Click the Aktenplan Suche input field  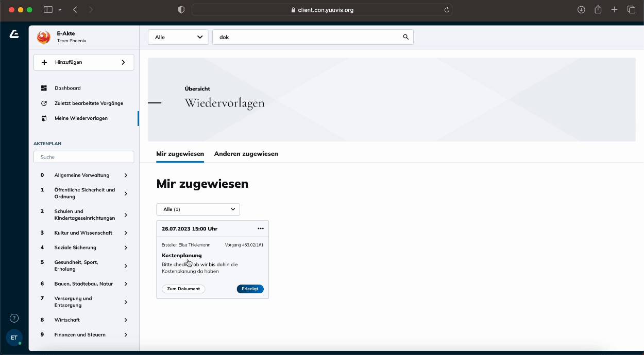point(83,157)
